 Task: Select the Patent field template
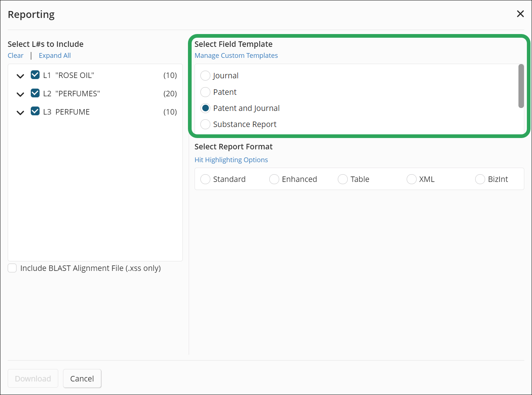click(x=205, y=92)
